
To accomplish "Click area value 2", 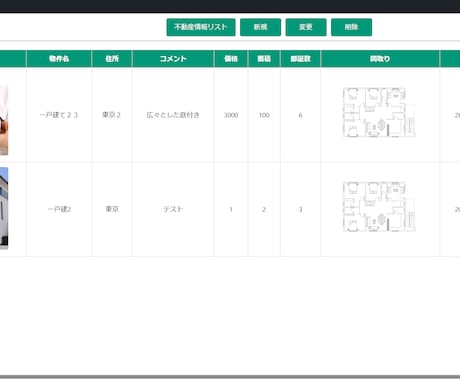I will click(x=264, y=210).
